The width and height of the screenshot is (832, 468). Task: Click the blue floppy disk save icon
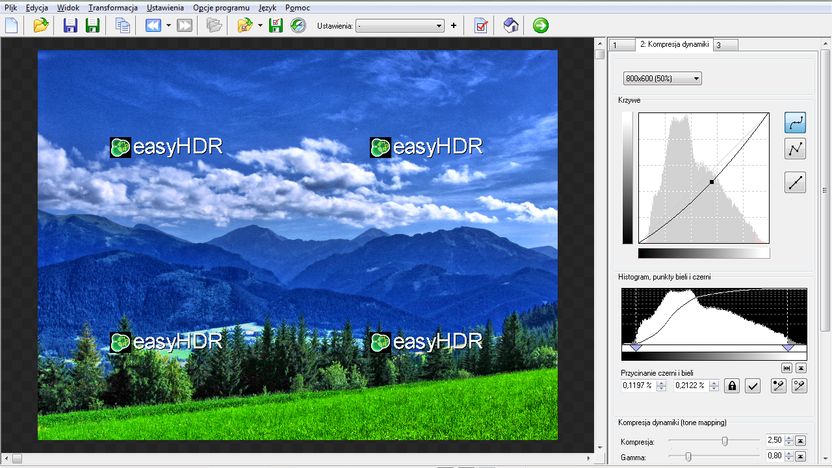tap(70, 25)
